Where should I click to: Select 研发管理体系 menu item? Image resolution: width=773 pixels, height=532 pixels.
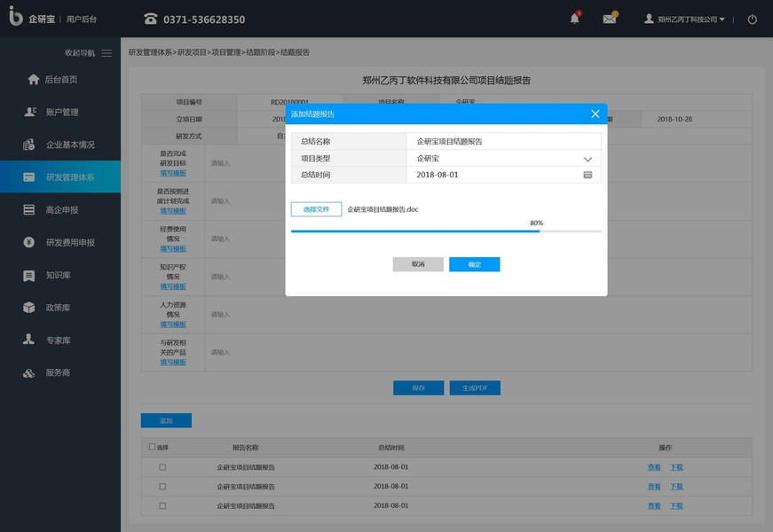(60, 176)
